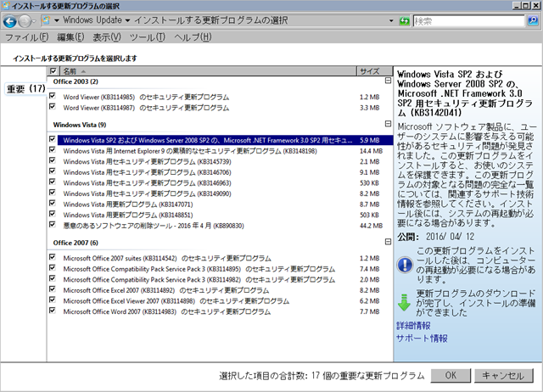Open the address bar history dropdown
Screen dimensions: 543x392
pyautogui.click(x=391, y=20)
